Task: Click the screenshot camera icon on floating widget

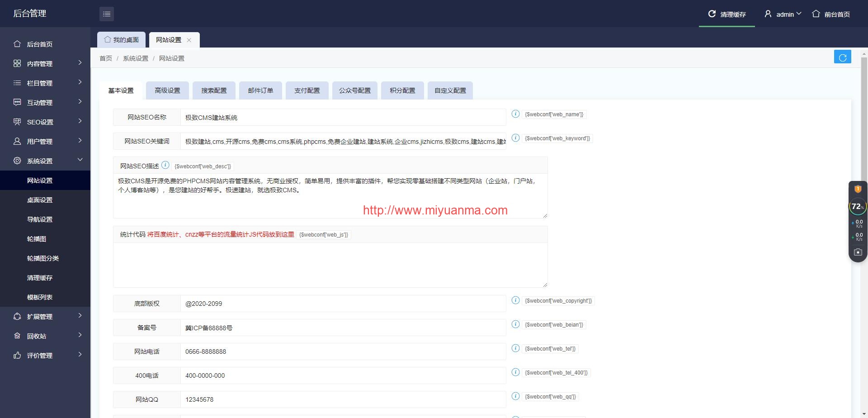Action: [x=858, y=252]
